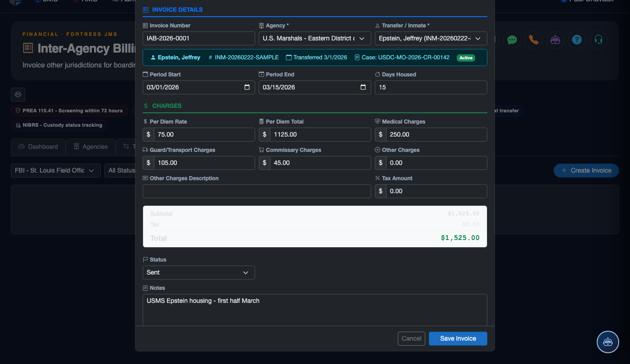Click inmate ID INM-20260222-SAMPLE
Viewport: 630px width, 364px height.
(247, 58)
